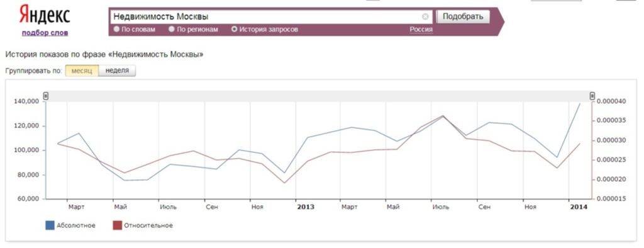This screenshot has width=644, height=248.
Task: Click the left range handle above the chart
Action: [x=45, y=96]
